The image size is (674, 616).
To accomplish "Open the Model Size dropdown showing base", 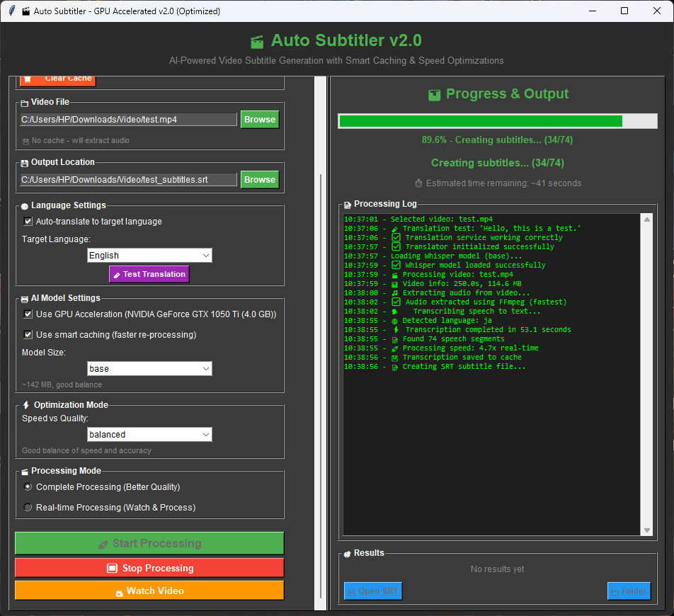I will click(x=149, y=368).
